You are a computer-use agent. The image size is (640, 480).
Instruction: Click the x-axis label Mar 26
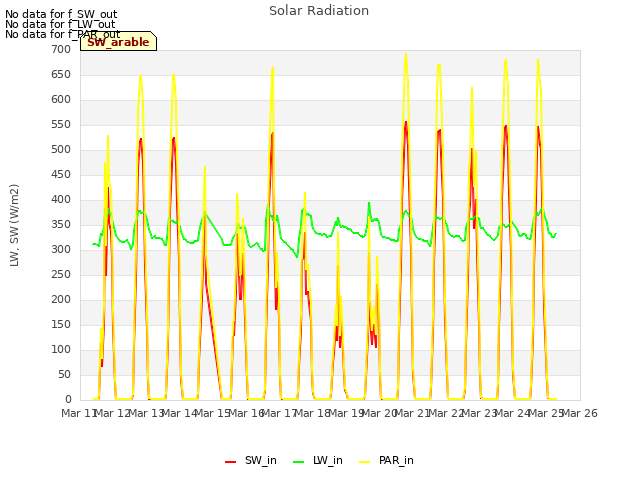tap(580, 413)
